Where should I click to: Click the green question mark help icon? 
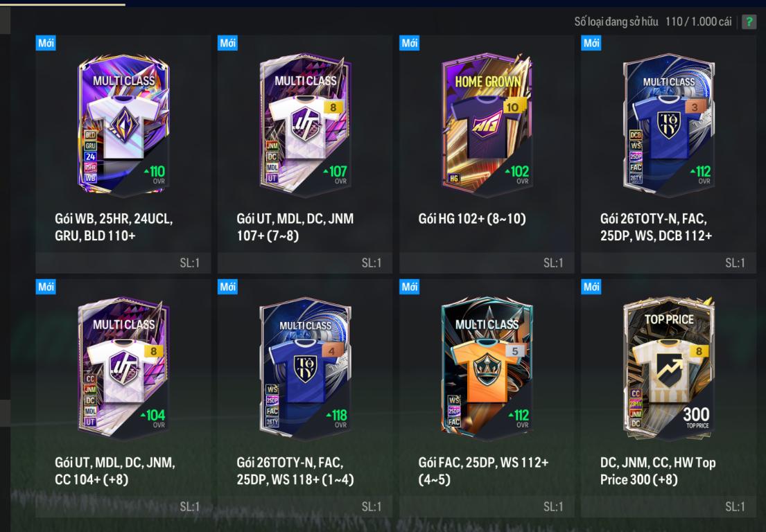click(749, 21)
